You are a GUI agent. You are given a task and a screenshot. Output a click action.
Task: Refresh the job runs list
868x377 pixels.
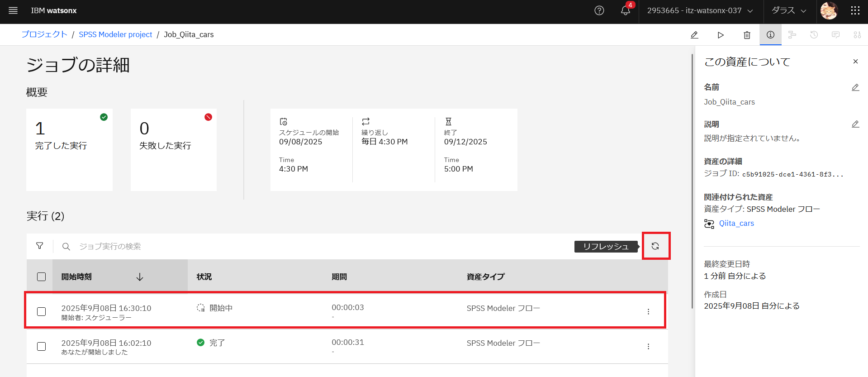coord(655,246)
